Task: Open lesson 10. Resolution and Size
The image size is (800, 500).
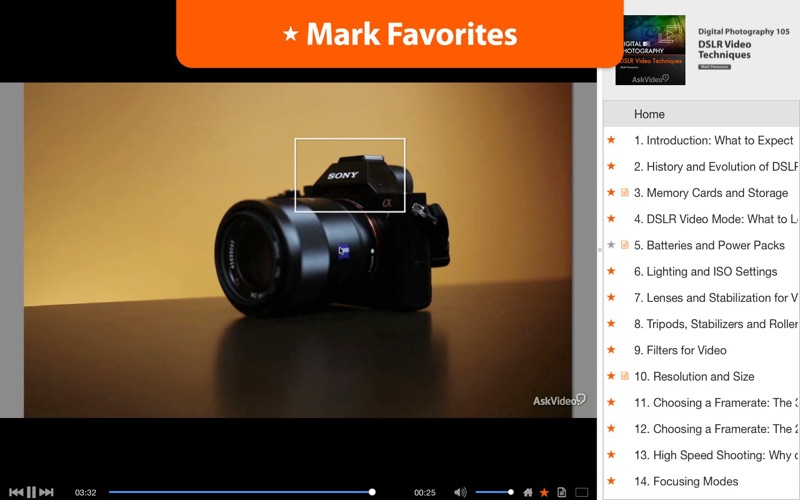Action: click(x=694, y=377)
